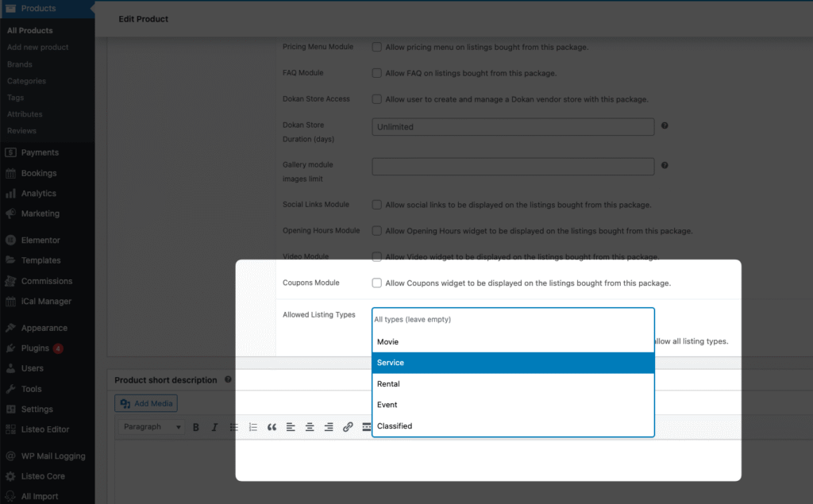Click help icon next to Gallery images limit
Image resolution: width=813 pixels, height=504 pixels.
pos(665,165)
